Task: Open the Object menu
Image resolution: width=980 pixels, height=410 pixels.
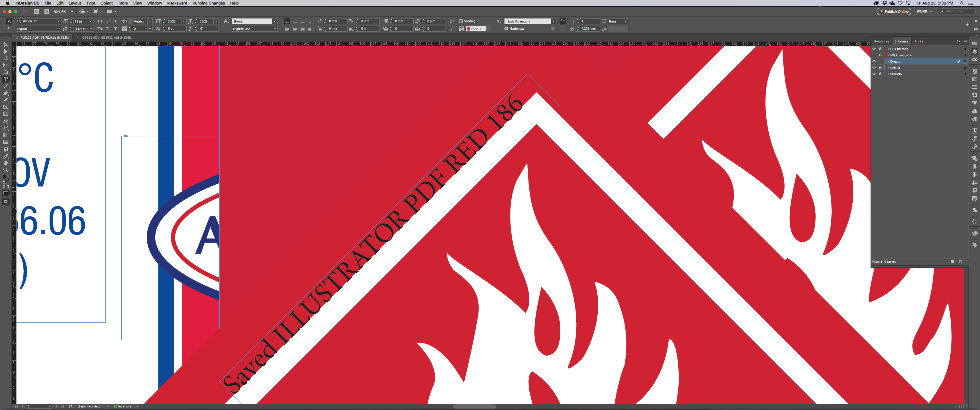Action: 107,3
